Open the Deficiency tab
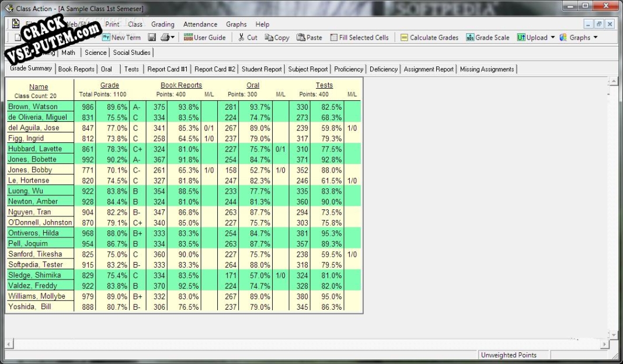This screenshot has height=364, width=623. click(x=384, y=69)
